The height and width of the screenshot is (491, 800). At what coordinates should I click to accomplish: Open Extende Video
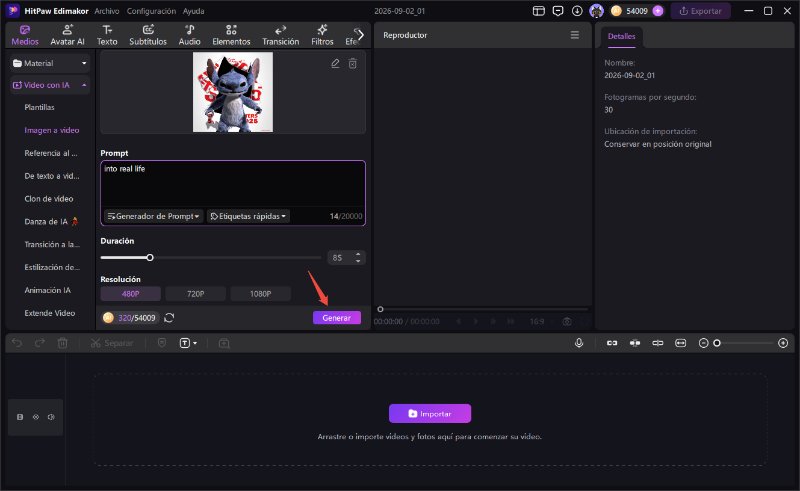[x=49, y=313]
